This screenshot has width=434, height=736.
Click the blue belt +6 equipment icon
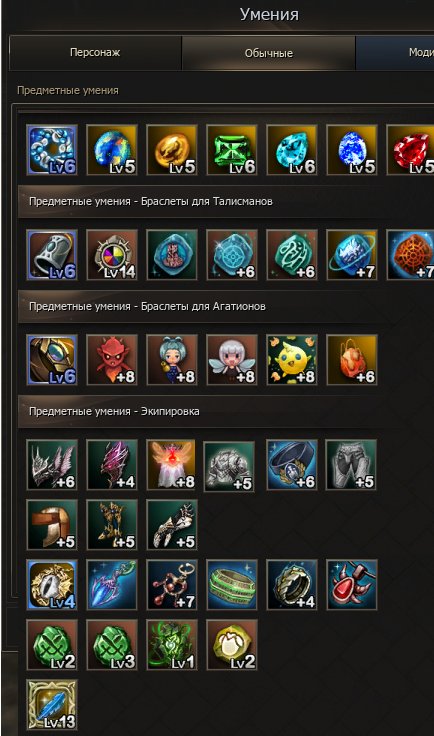click(x=292, y=465)
